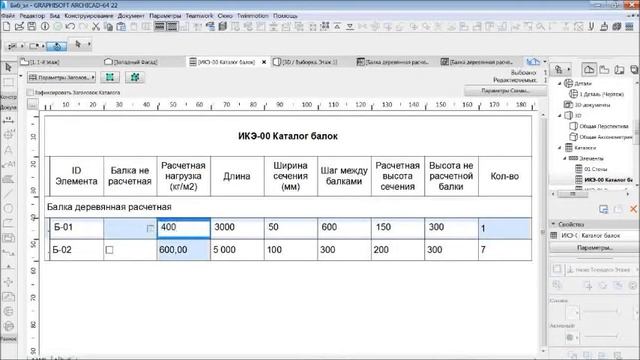Viewport: 640px width, 360px height.
Task: Click the Save floppy disk icon
Action: tap(31, 27)
